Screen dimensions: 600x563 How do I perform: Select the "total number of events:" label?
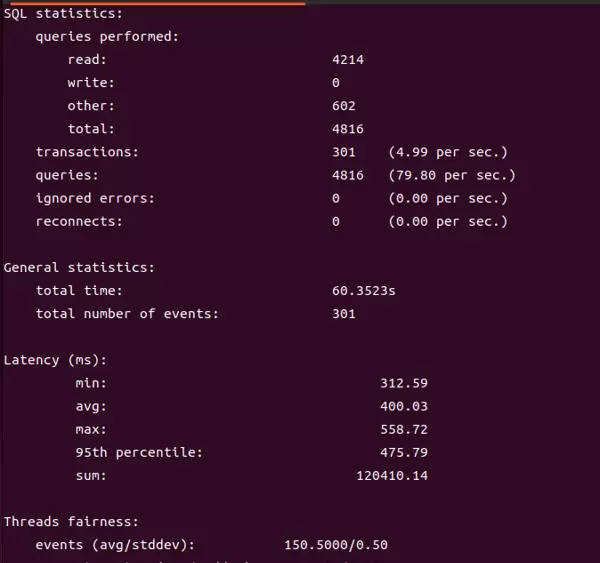coord(127,314)
